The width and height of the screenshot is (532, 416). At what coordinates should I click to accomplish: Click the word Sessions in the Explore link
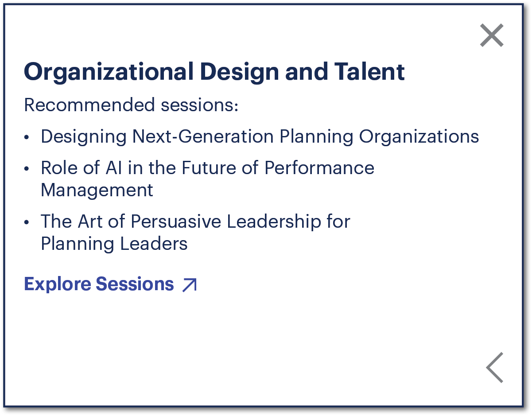pos(135,284)
